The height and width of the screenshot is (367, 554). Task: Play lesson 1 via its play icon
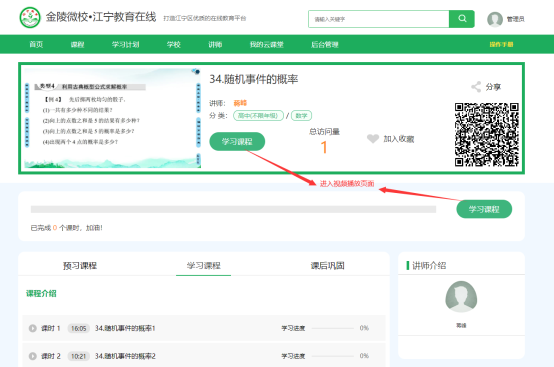(33, 328)
